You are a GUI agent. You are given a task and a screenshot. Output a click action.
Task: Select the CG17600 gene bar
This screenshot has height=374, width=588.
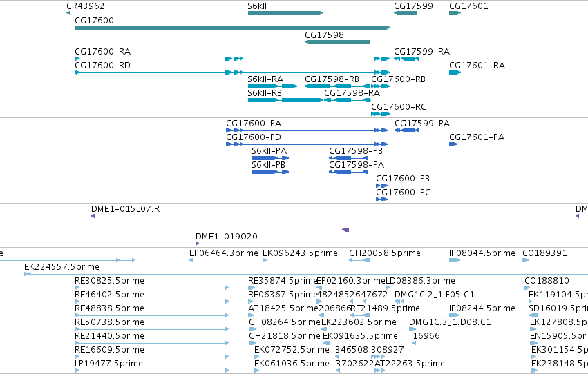(x=232, y=28)
